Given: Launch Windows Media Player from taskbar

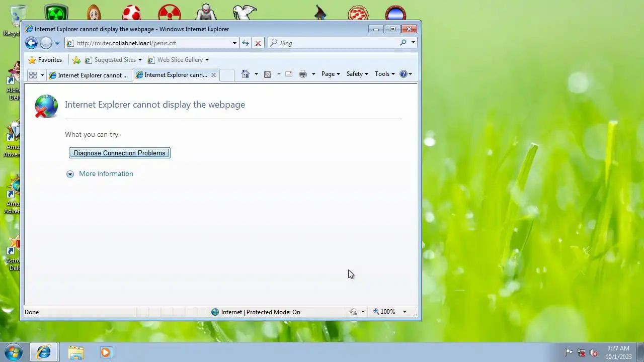Looking at the screenshot, I should (x=106, y=352).
